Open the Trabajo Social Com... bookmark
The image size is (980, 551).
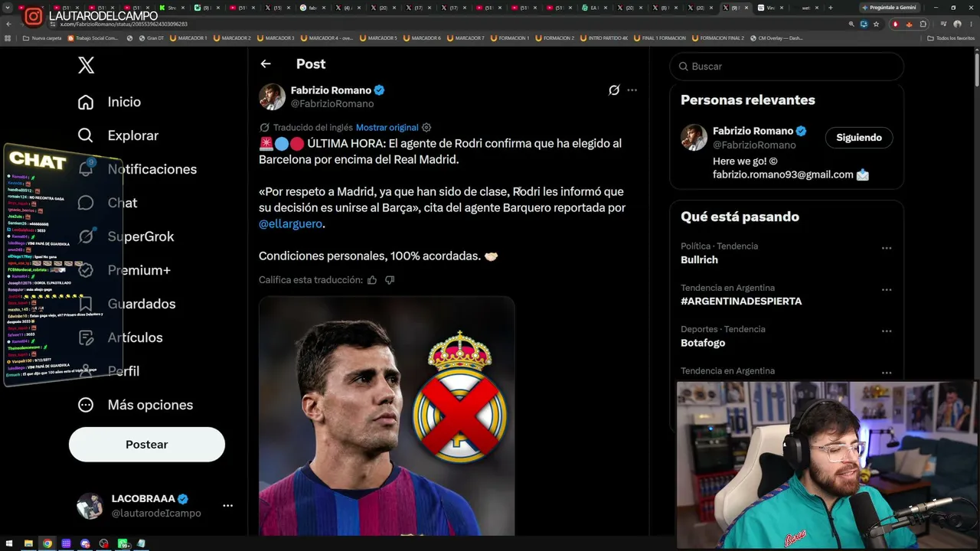coord(93,38)
